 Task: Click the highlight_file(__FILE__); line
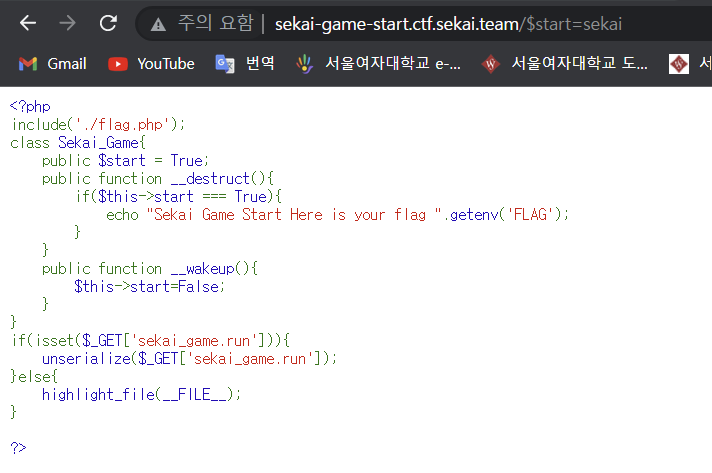point(141,394)
